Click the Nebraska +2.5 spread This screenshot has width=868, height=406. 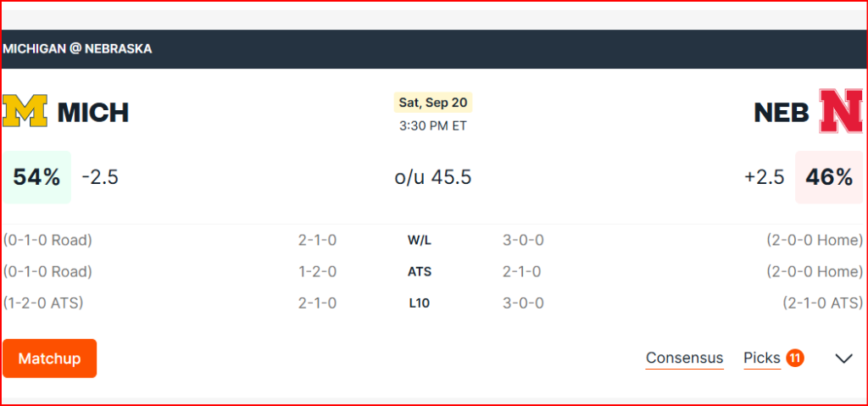point(764,177)
